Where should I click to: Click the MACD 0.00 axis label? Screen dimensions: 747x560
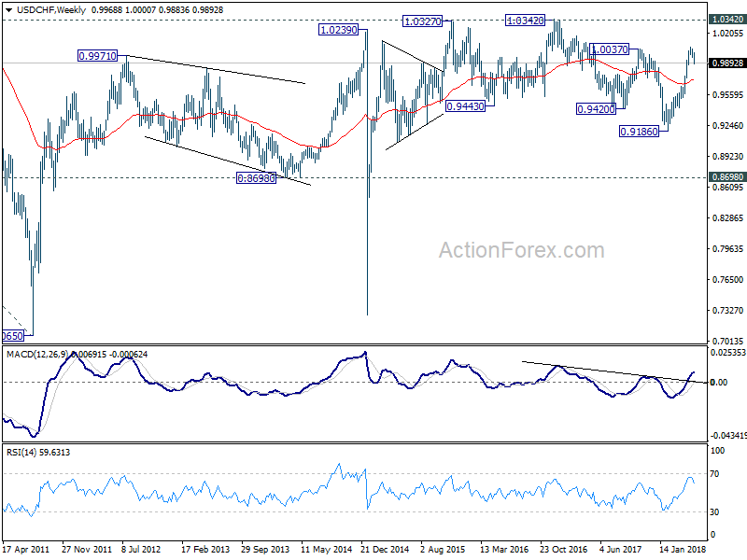click(719, 383)
